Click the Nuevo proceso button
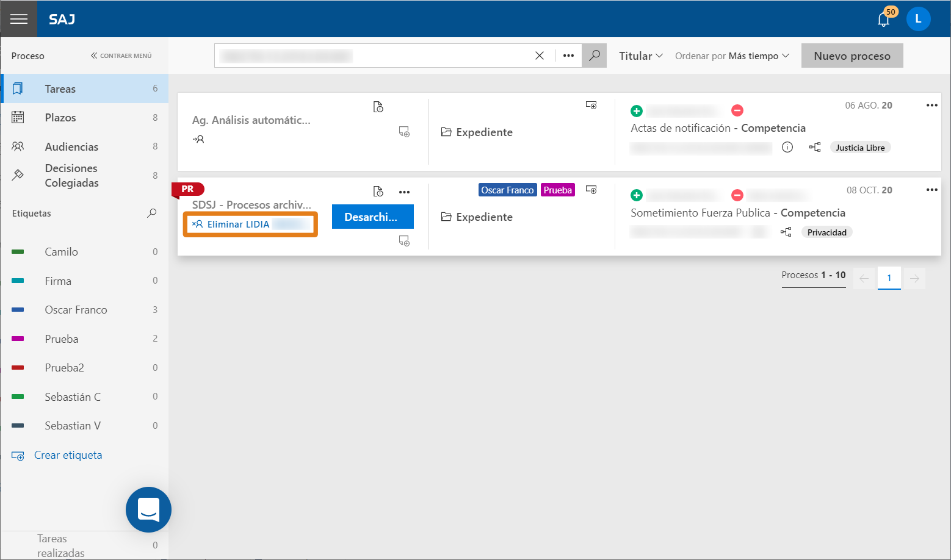This screenshot has width=951, height=560. tap(852, 56)
